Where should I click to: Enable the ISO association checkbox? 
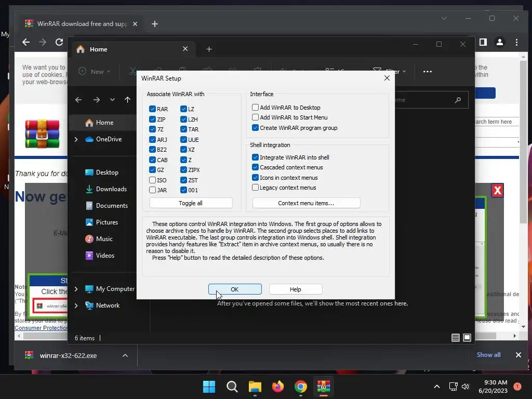coord(152,180)
